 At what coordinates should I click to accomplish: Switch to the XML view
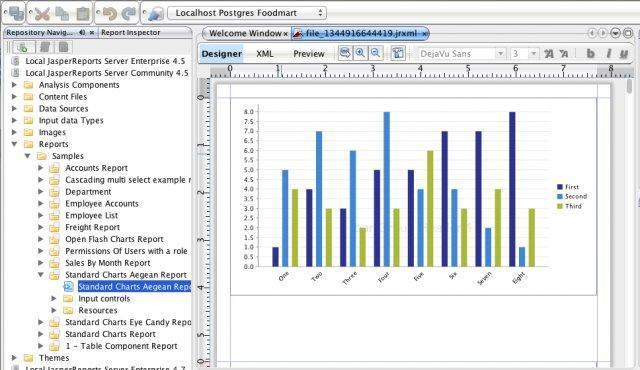(x=265, y=54)
